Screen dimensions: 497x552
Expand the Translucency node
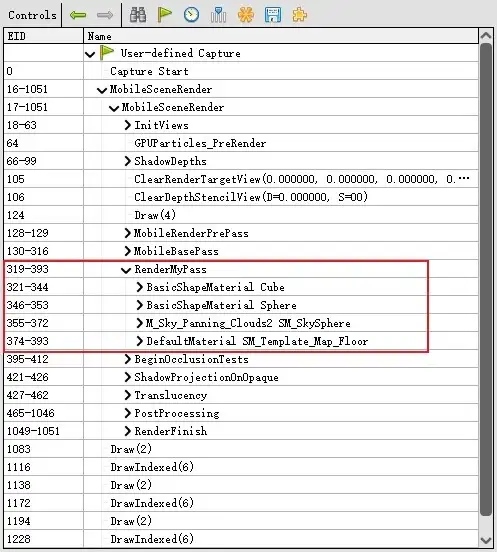coord(128,395)
